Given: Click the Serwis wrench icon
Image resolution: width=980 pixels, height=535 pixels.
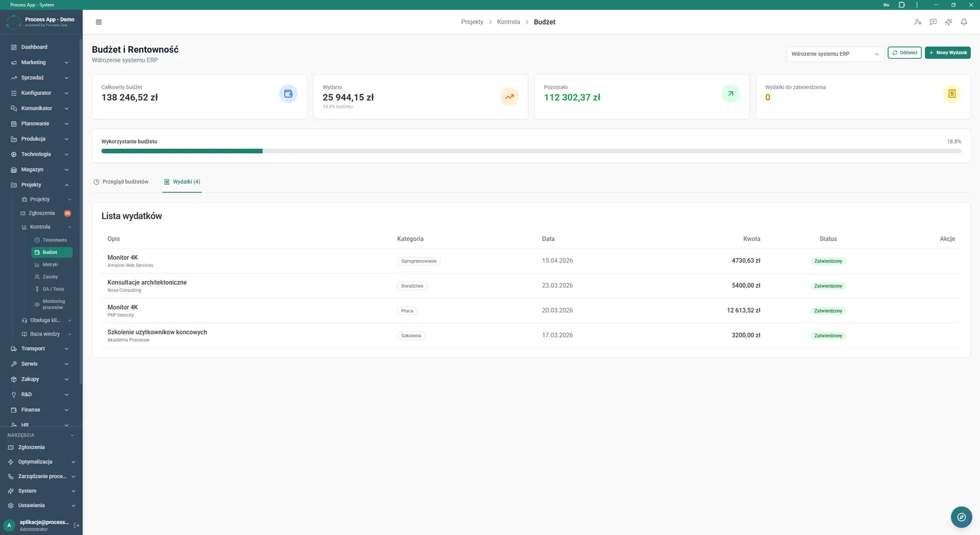Looking at the screenshot, I should tap(13, 364).
